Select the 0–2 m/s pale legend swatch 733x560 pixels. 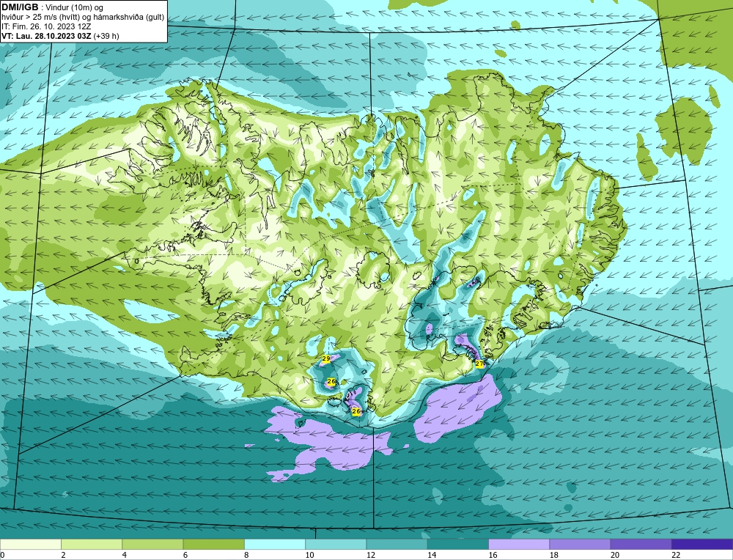tap(31, 545)
